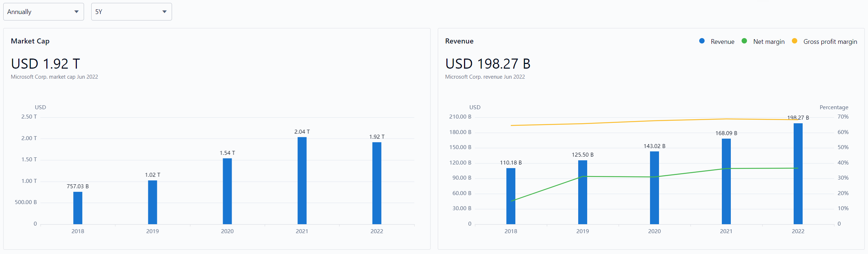Click the 2018 revenue bar
868x254 pixels.
pyautogui.click(x=511, y=196)
